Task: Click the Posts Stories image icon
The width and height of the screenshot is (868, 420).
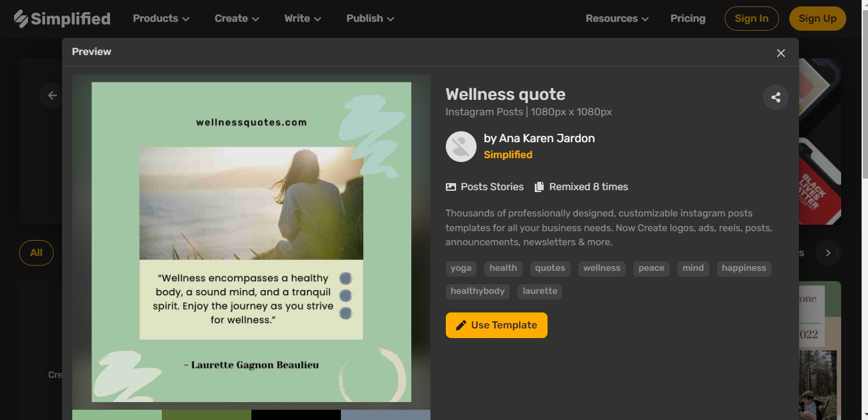Action: [x=451, y=187]
